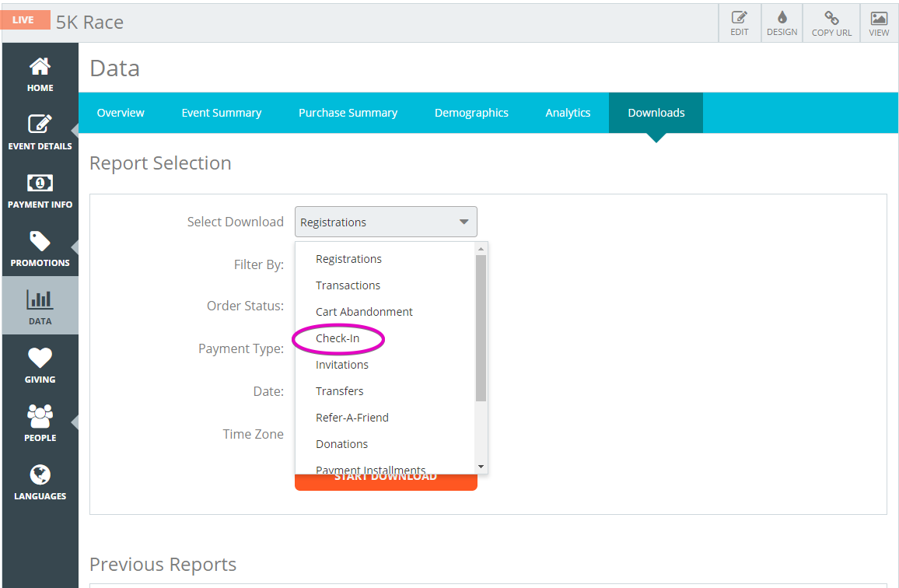
Task: Open the Demographics tab
Action: click(471, 113)
